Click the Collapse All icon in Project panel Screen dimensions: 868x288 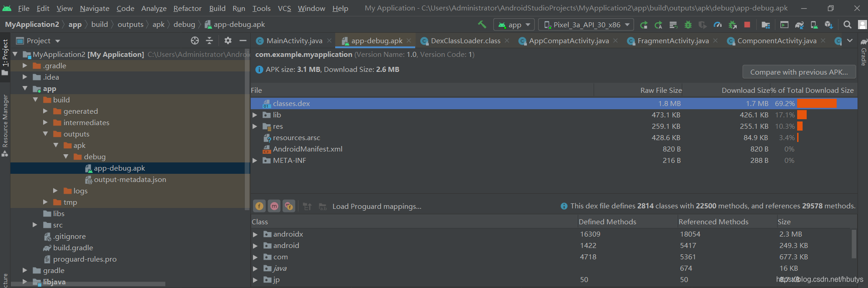tap(209, 40)
